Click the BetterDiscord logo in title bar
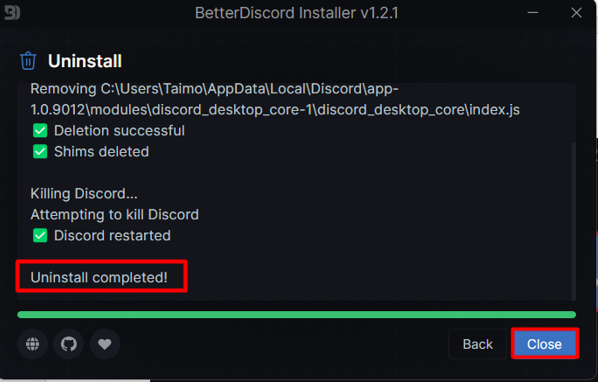The image size is (599, 386). pyautogui.click(x=12, y=13)
